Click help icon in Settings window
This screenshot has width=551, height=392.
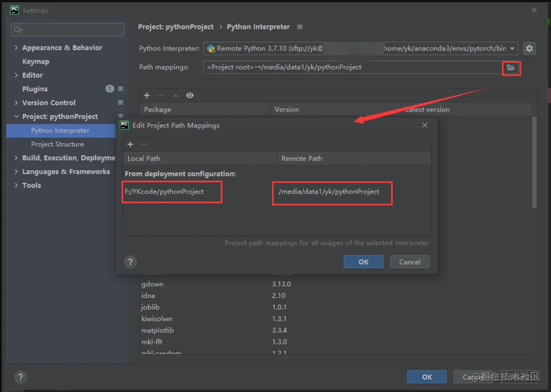pyautogui.click(x=21, y=377)
